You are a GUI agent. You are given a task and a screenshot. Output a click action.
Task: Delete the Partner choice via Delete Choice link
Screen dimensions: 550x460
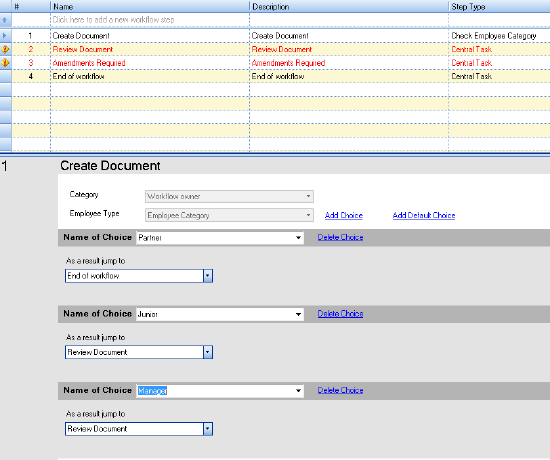(x=340, y=237)
